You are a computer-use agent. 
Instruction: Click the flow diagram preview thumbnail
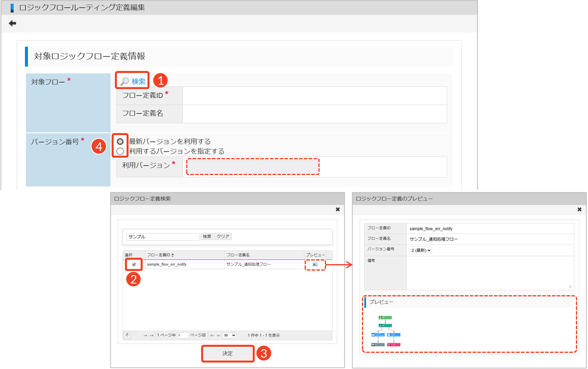coord(386,331)
